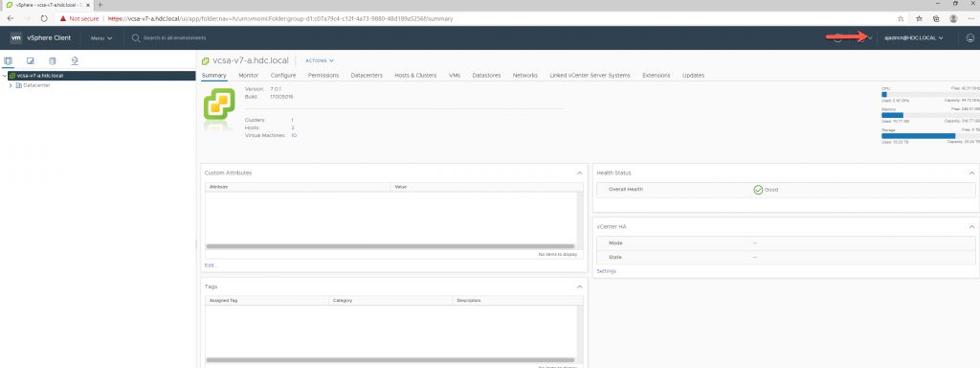Sort by Value column header
980x368 pixels.
coord(486,187)
